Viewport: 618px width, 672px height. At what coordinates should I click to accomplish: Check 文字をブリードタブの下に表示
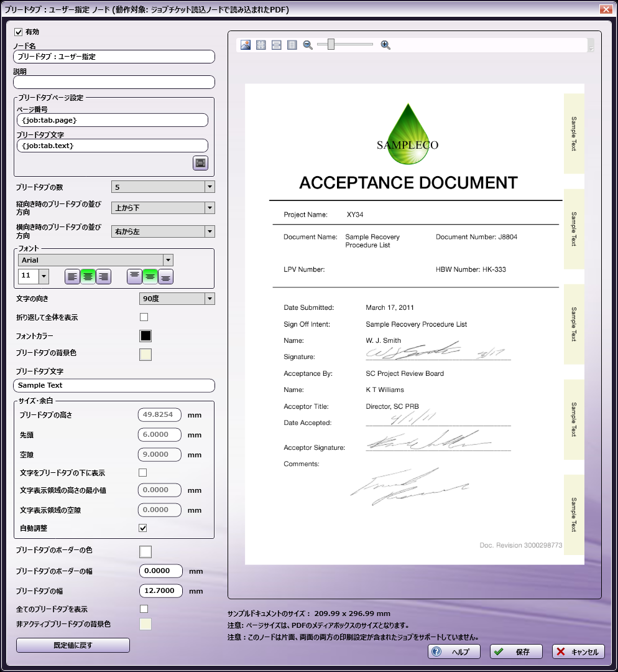[x=142, y=472]
